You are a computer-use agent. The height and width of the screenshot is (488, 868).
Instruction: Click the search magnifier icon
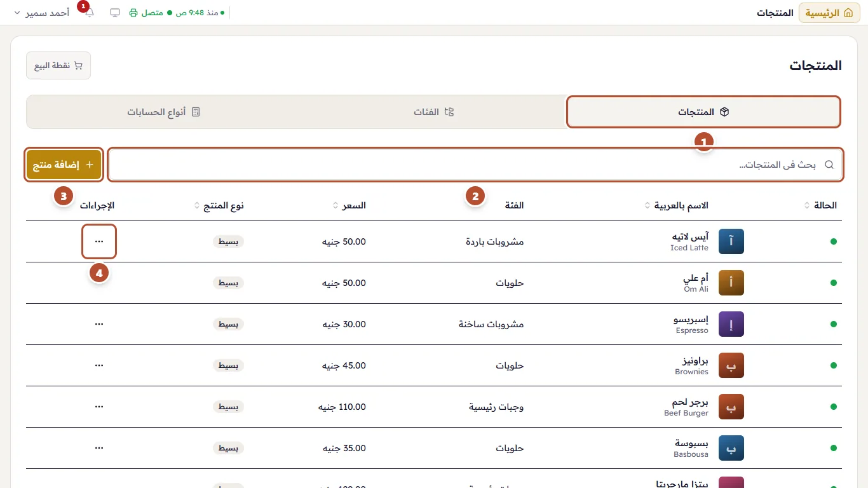pos(829,165)
